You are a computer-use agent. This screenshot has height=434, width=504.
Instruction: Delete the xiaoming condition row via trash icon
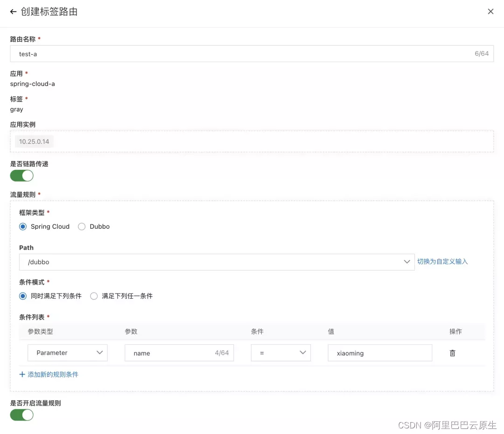click(452, 353)
